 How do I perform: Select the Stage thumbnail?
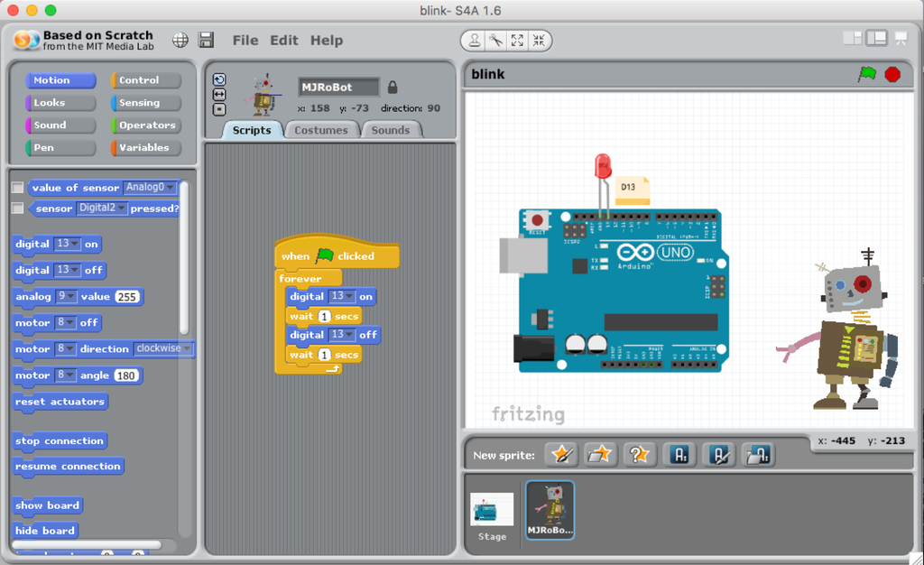coord(492,516)
